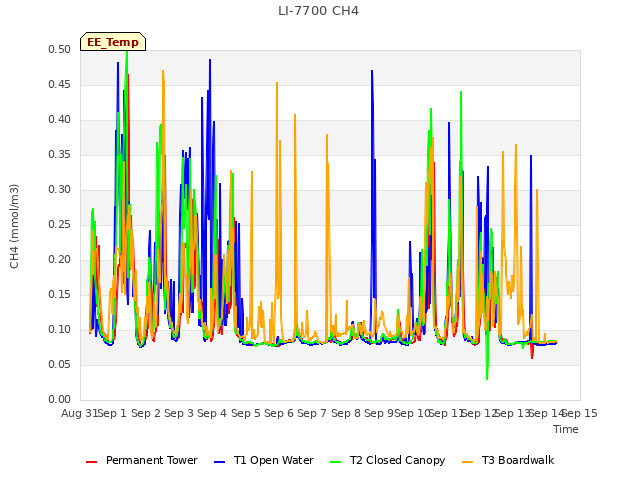Click the 0.25 y-axis tick label
This screenshot has height=480, width=640.
point(60,224)
